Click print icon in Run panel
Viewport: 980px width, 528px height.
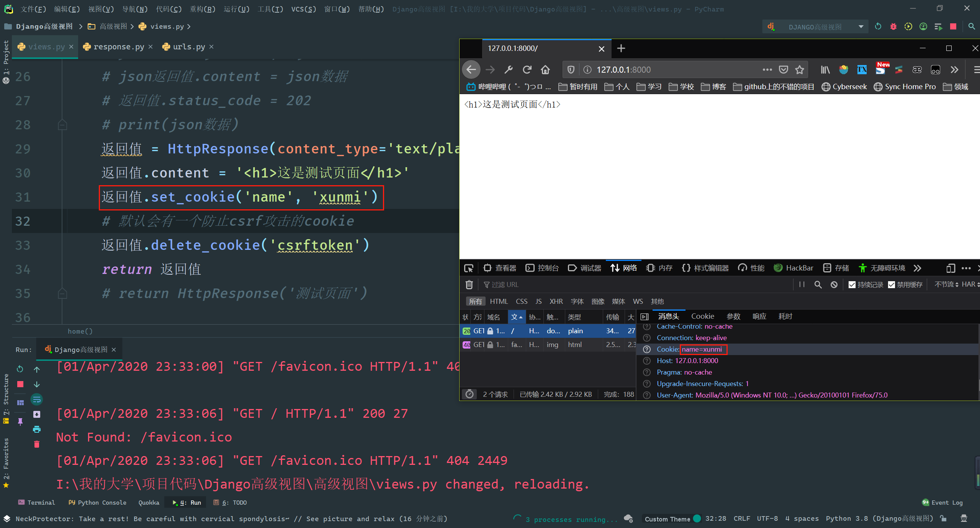pos(37,429)
